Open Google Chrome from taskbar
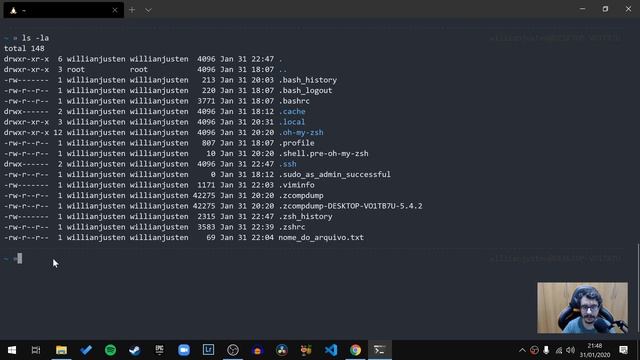Screen dimensions: 640x360 355,350
